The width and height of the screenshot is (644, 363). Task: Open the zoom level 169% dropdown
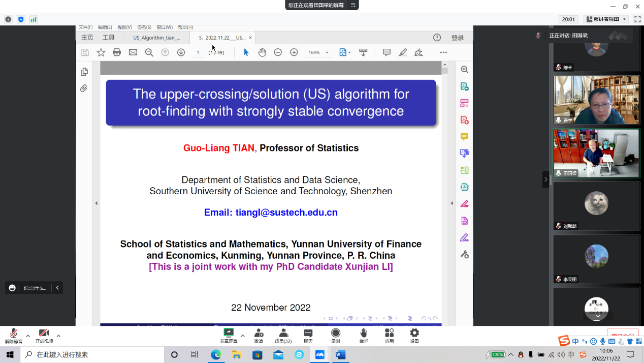pos(327,52)
